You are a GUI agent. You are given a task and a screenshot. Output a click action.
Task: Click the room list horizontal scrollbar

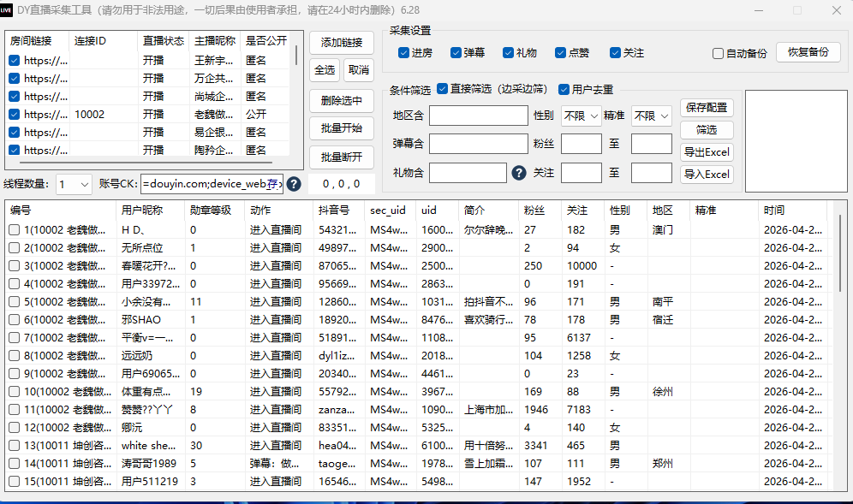click(x=146, y=162)
